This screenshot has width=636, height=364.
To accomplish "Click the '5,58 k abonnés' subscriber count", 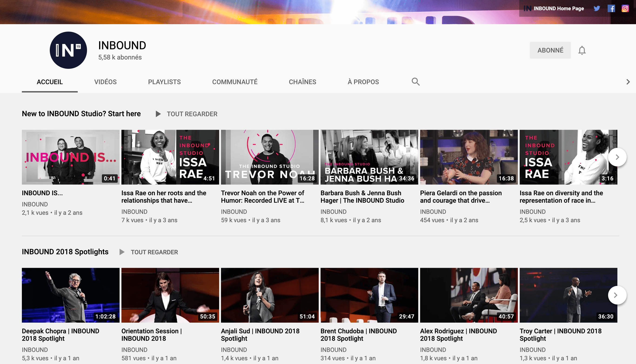I will pos(120,57).
